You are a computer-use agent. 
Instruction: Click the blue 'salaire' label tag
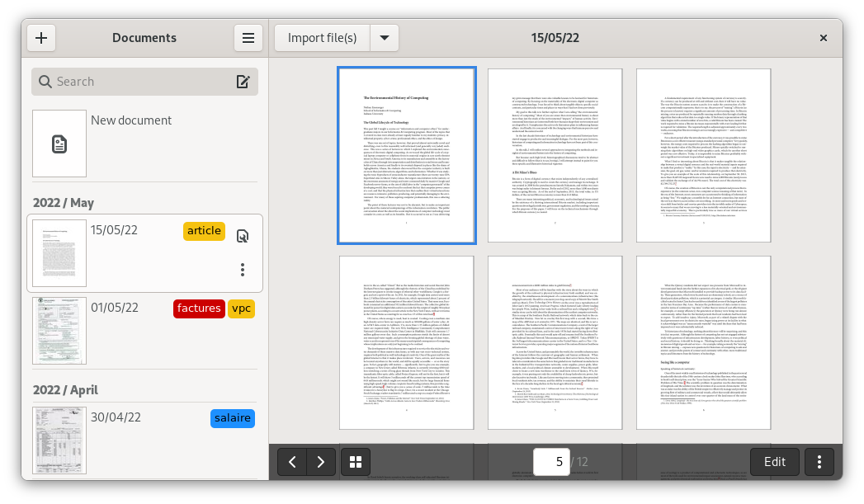232,418
